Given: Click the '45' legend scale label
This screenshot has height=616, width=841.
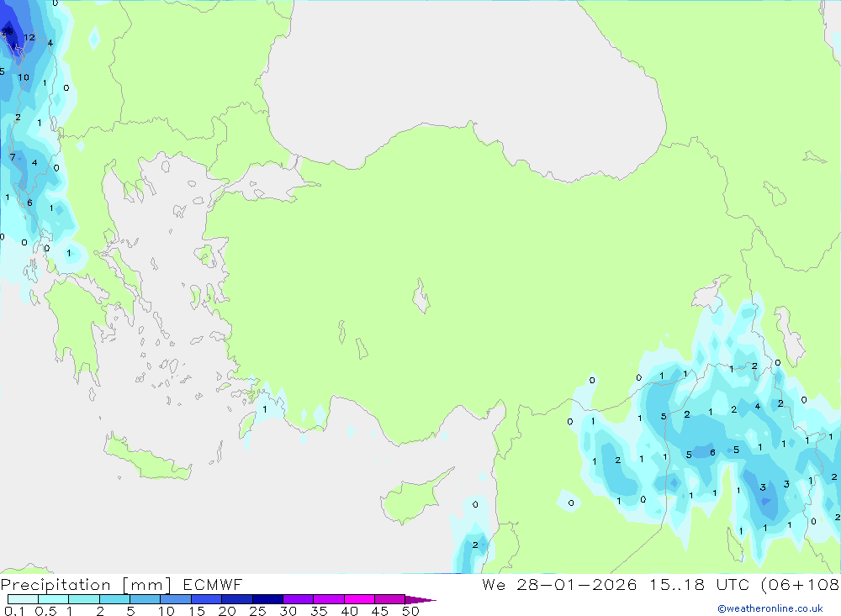Looking at the screenshot, I should pos(380,611).
